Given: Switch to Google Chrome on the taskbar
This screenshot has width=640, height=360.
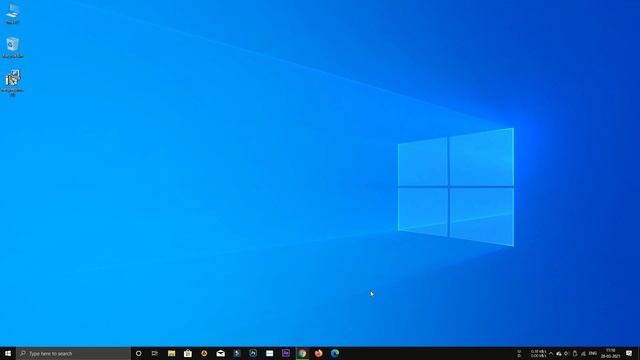Looking at the screenshot, I should click(x=302, y=353).
